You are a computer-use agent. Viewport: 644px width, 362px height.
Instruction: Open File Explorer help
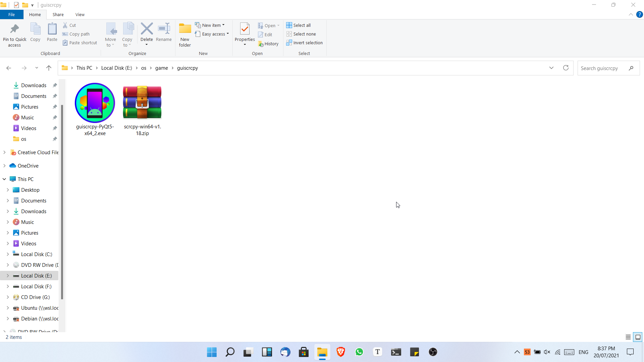tap(640, 14)
